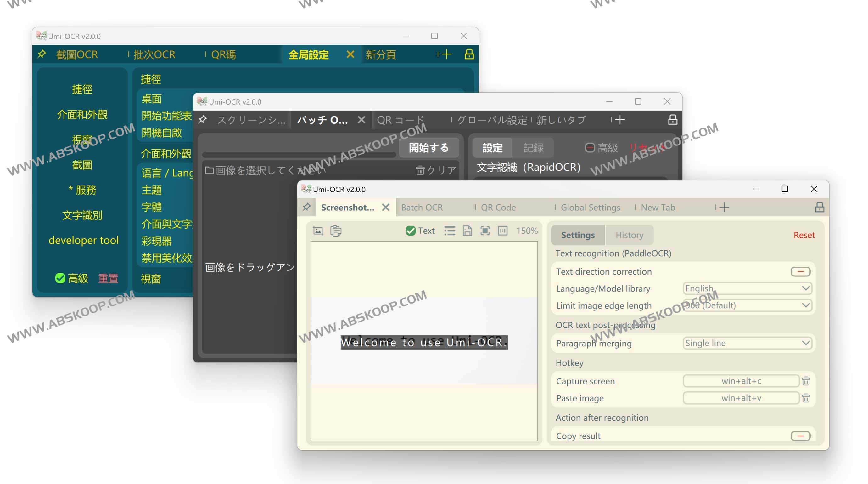Switch to Batch OCR tab
The height and width of the screenshot is (484, 868).
pyautogui.click(x=420, y=208)
